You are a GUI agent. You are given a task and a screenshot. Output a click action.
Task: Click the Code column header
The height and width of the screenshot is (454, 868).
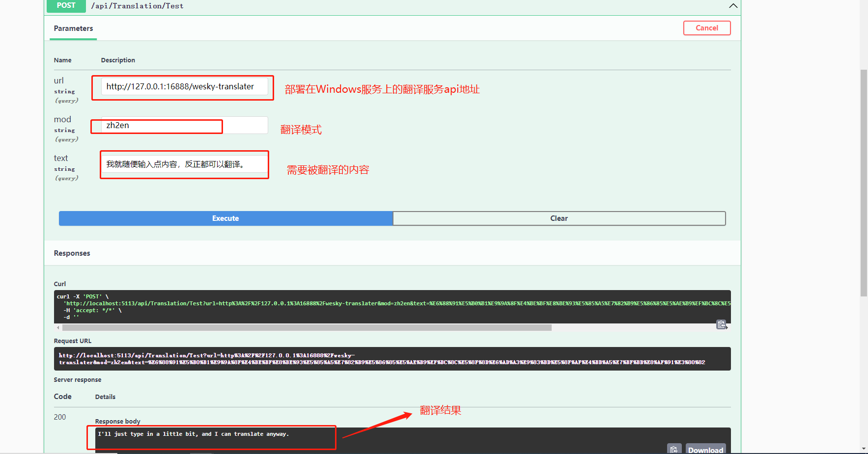point(63,397)
